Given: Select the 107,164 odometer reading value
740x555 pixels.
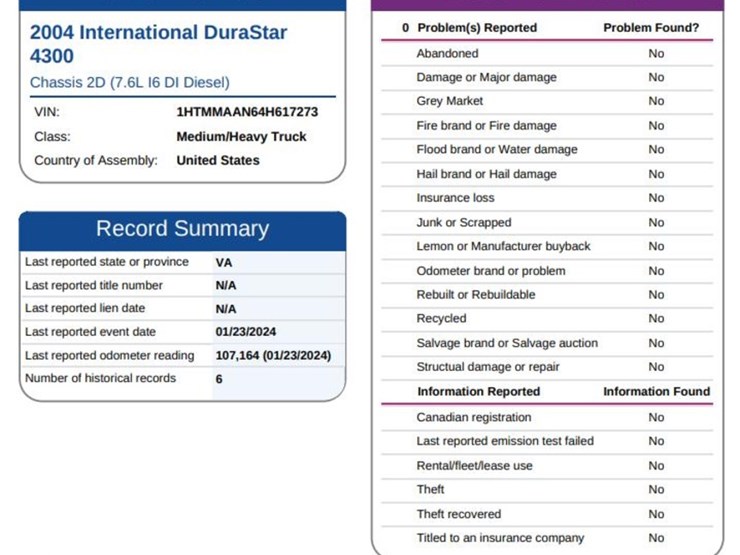Looking at the screenshot, I should pyautogui.click(x=272, y=355).
